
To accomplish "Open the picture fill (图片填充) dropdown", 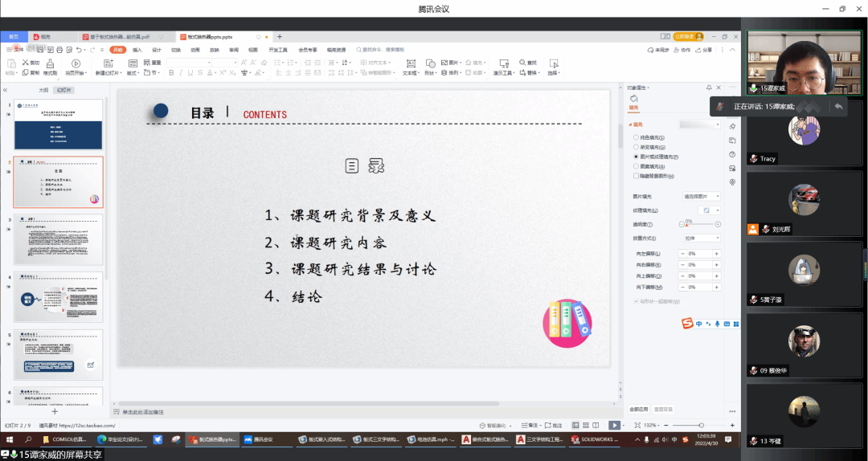I will 701,196.
